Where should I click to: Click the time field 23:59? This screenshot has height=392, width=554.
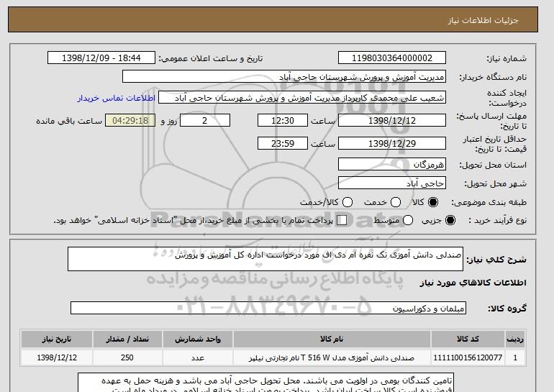point(283,143)
